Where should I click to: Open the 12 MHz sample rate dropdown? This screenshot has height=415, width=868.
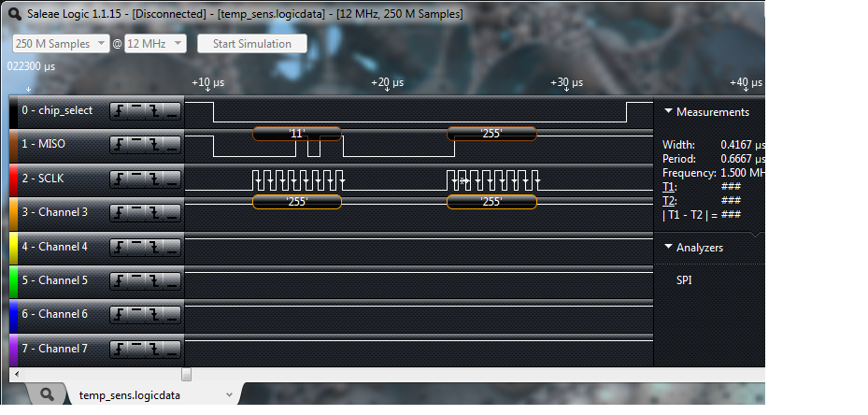[155, 44]
